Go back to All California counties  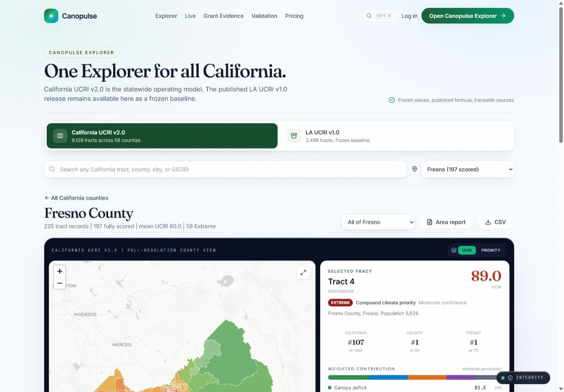click(76, 198)
